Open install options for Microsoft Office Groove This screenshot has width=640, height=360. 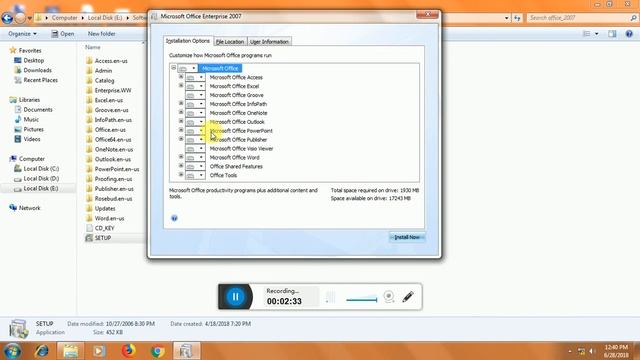pos(195,95)
